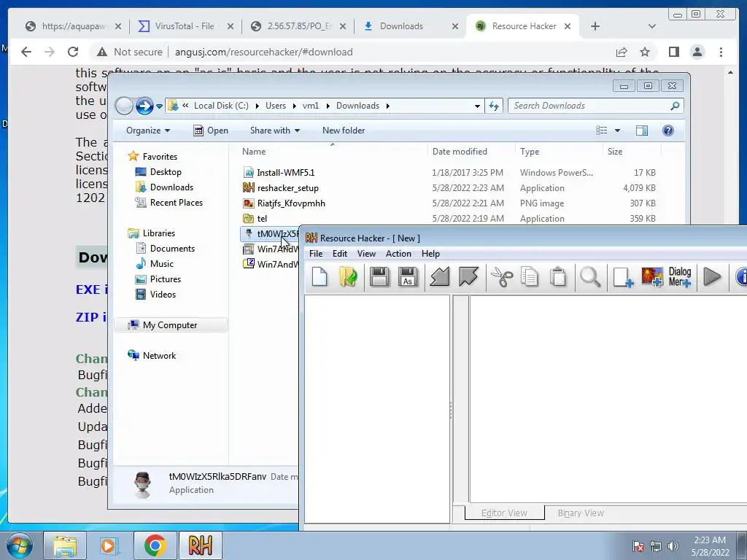Toggle the Explorer preview pane icon
Screen dimensions: 747x560
tap(642, 131)
